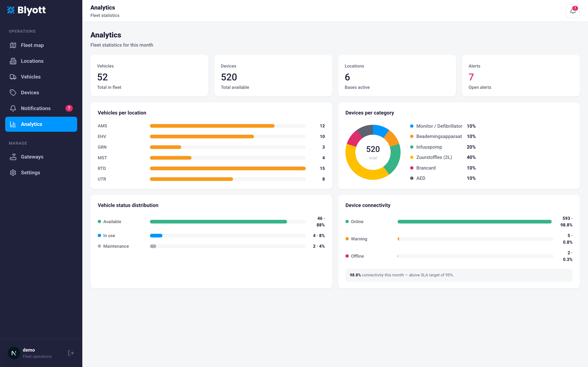
Task: Click the Blyott logo
Action: pos(26,10)
